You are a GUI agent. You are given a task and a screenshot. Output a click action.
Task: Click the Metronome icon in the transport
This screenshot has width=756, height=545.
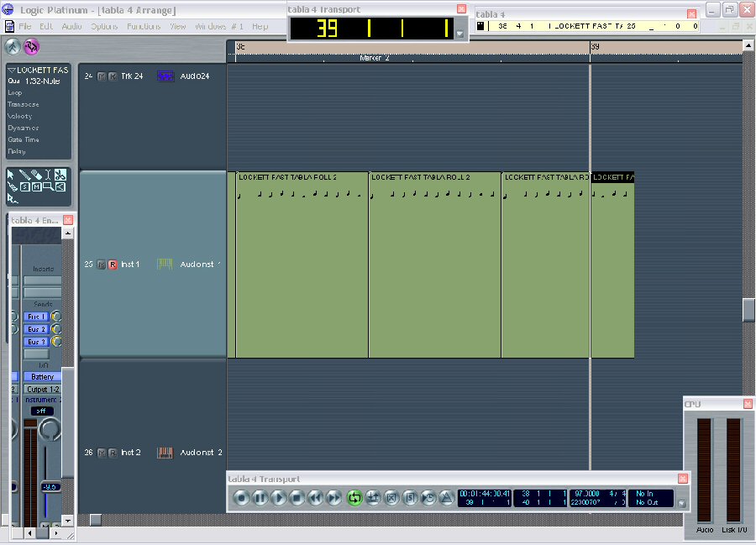pyautogui.click(x=446, y=498)
